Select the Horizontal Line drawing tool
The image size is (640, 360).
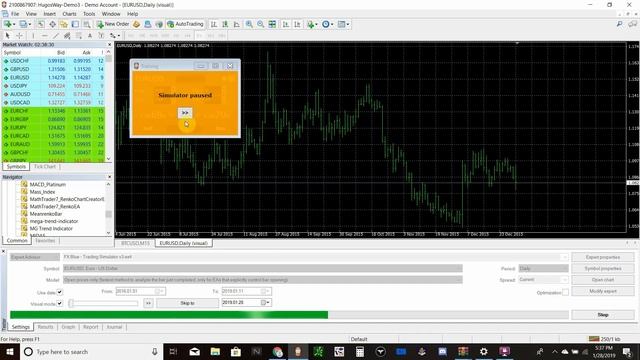(44, 36)
